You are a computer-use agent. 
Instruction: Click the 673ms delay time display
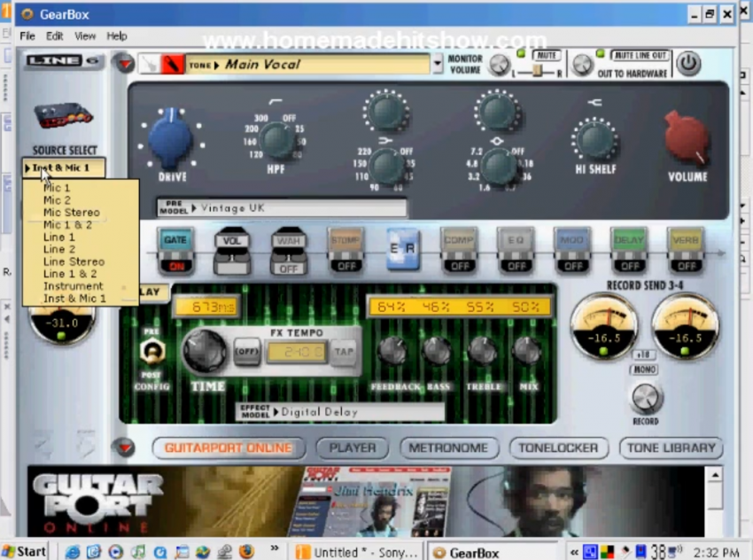(207, 307)
